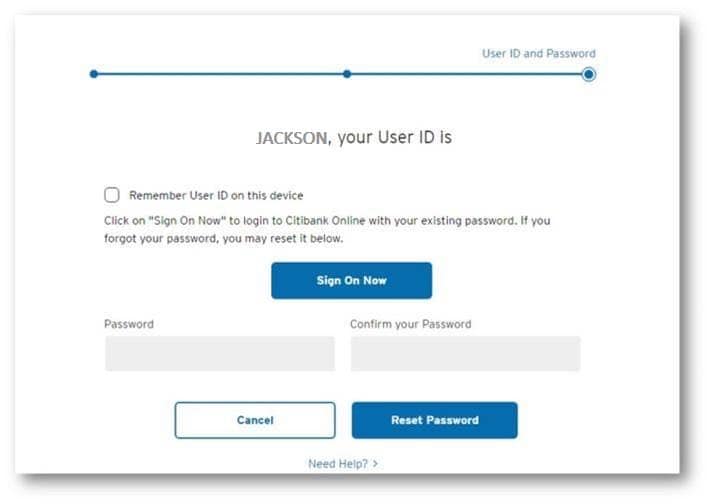The height and width of the screenshot is (504, 710).
Task: Focus the Password input field
Action: coord(219,354)
